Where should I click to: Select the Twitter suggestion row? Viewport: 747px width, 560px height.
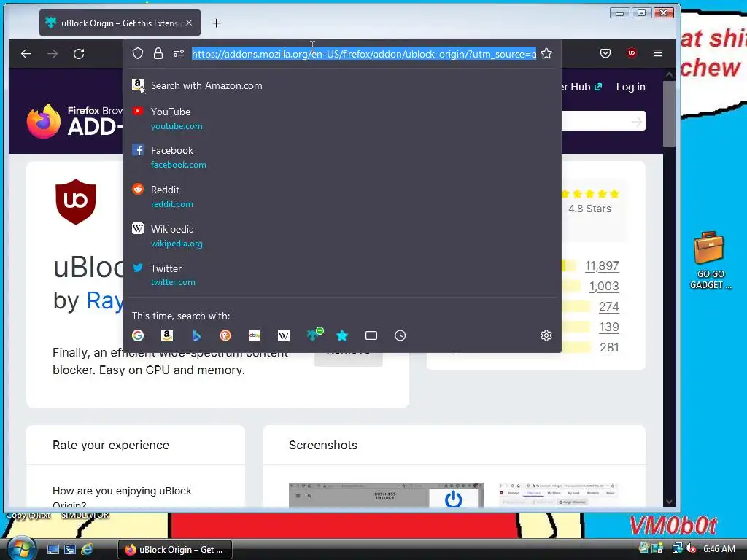coord(342,275)
